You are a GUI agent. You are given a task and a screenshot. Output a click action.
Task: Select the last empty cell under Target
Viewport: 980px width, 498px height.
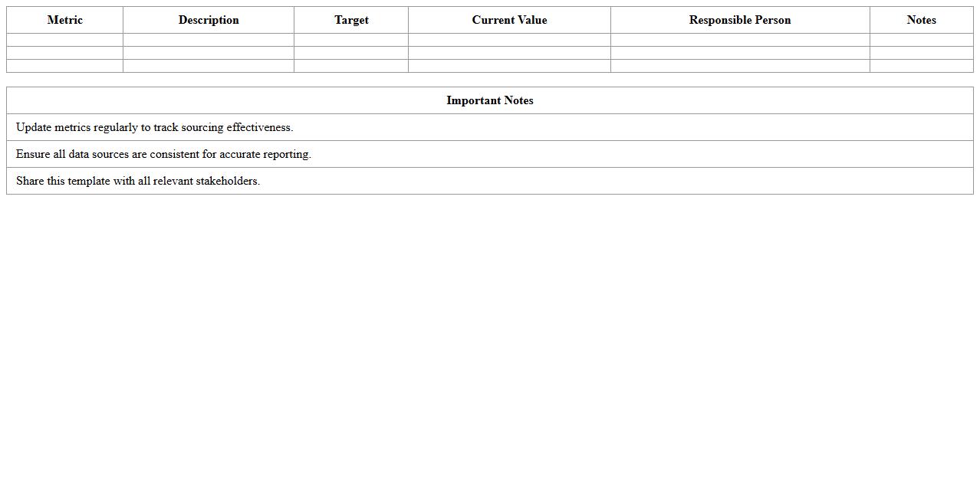point(351,66)
